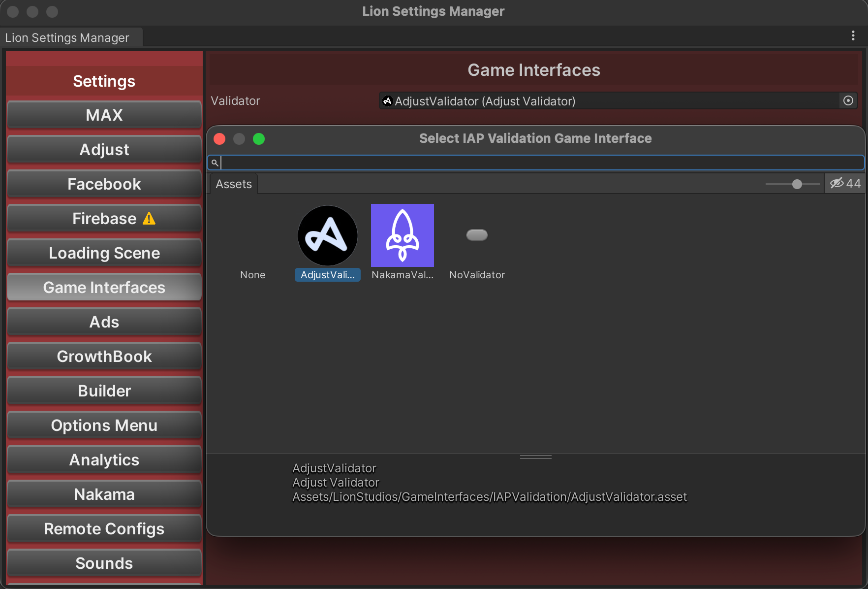Select the AdjustValidator asset icon

[x=327, y=235]
